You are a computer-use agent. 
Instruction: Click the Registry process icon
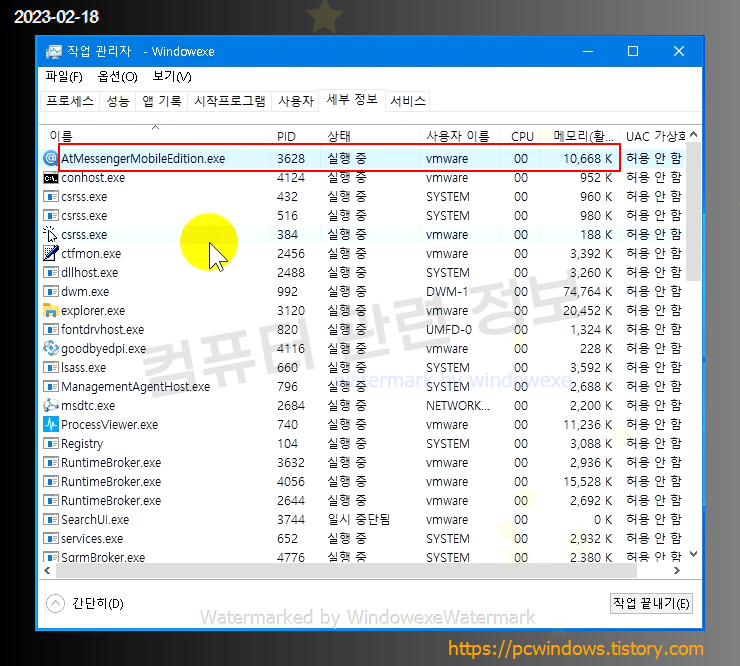50,443
